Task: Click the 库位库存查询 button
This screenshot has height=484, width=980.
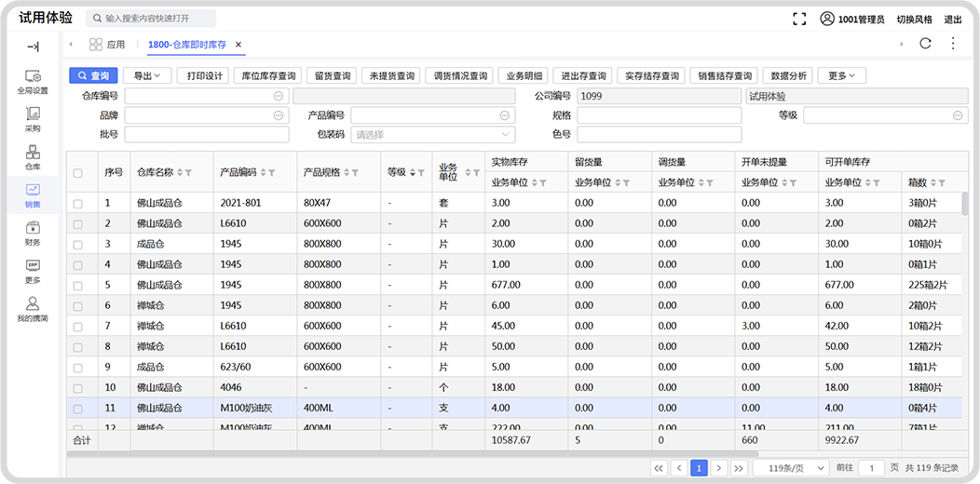Action: 268,75
